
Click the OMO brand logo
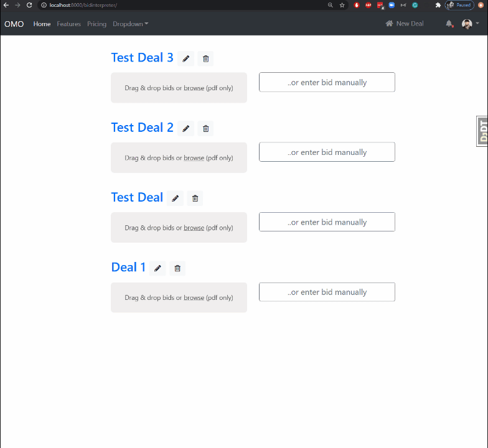pos(14,24)
